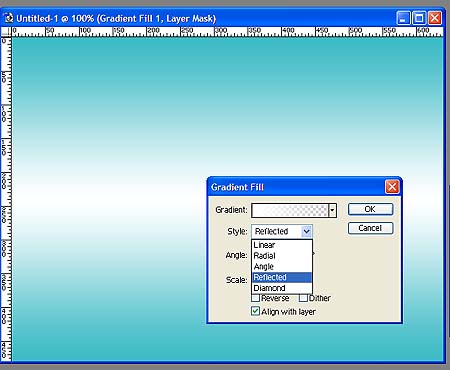
Task: Click the Photoshop document icon in title bar
Action: 8,18
